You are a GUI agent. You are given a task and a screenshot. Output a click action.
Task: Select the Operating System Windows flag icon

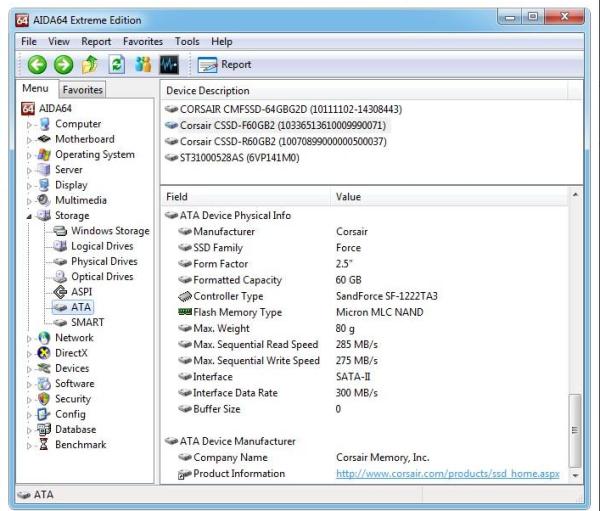click(x=44, y=154)
